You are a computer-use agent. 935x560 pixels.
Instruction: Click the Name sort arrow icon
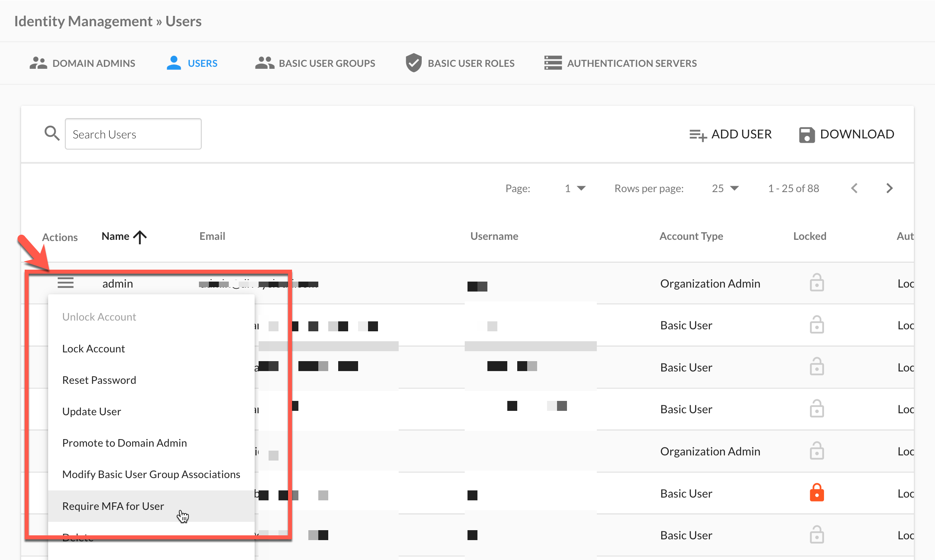pos(140,237)
